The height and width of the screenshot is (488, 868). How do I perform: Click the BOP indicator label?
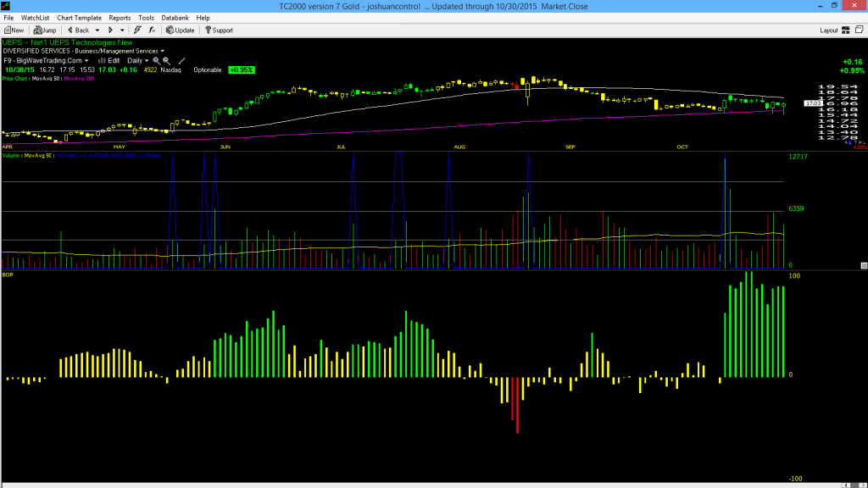click(x=8, y=274)
